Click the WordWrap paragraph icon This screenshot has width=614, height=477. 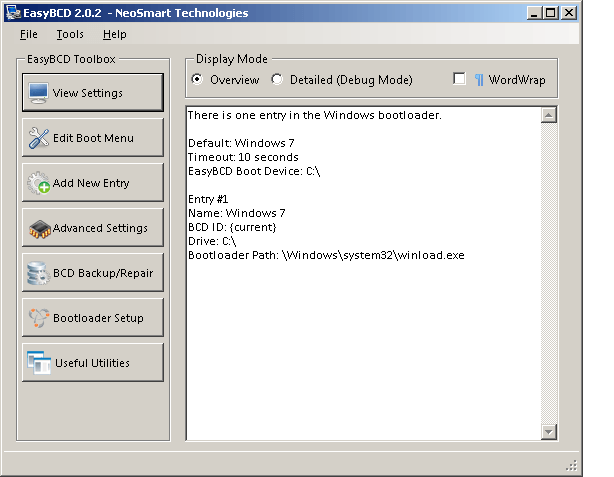point(479,80)
